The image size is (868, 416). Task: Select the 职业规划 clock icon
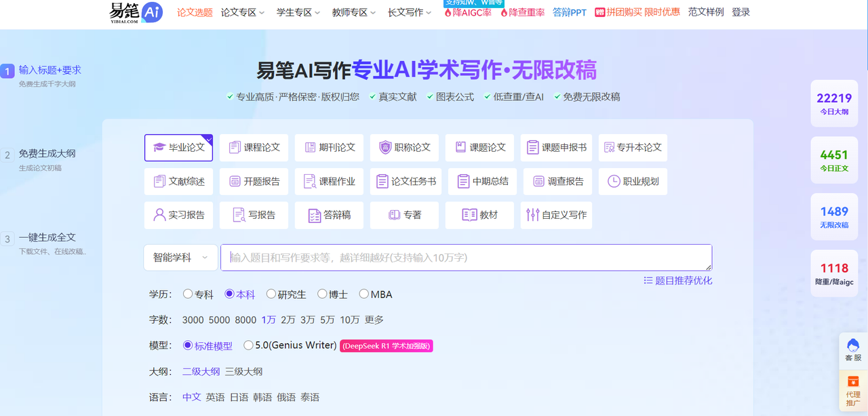coord(614,182)
